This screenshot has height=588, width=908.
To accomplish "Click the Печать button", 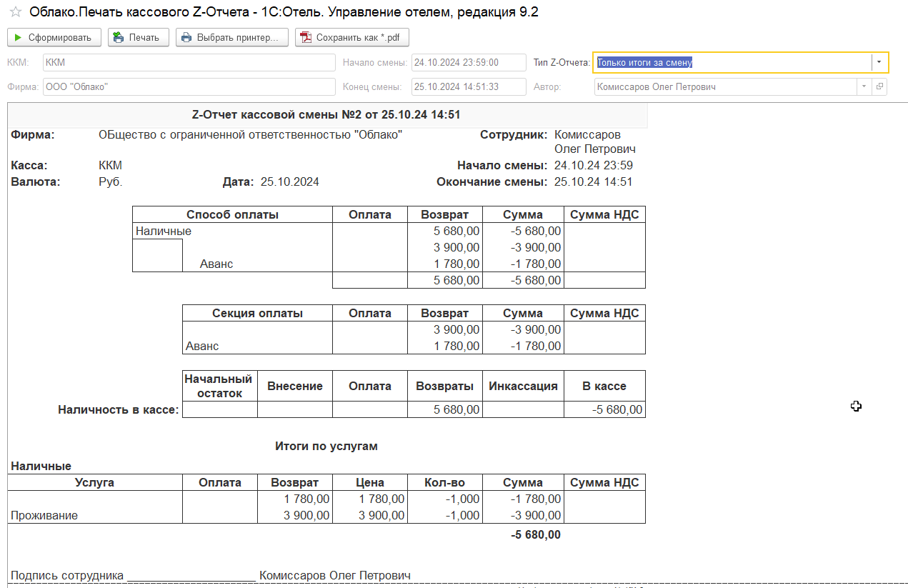I will (x=138, y=37).
